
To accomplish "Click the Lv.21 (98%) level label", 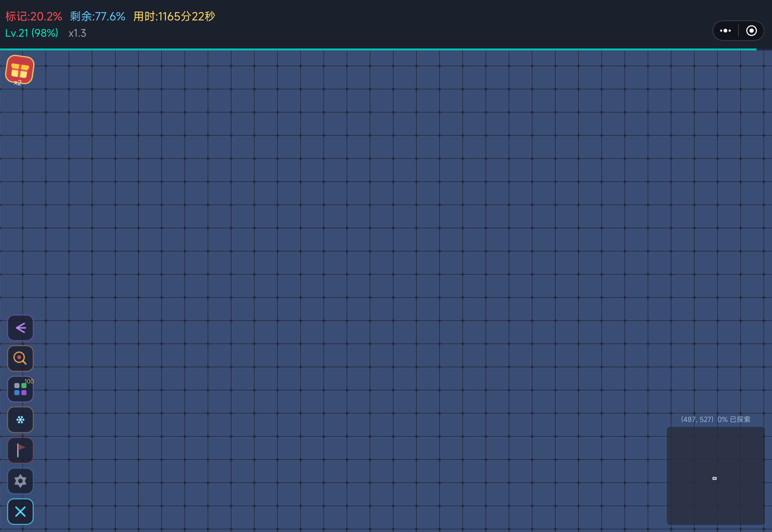I will coord(32,33).
